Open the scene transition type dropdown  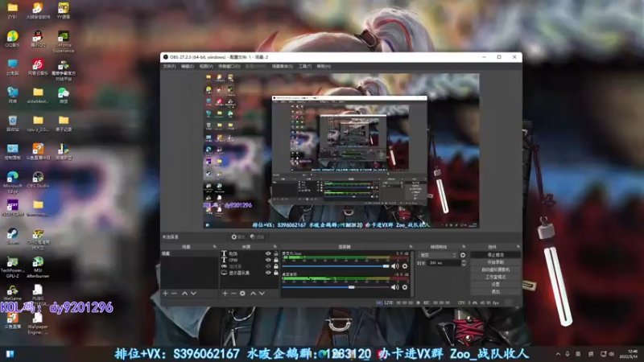tap(437, 255)
